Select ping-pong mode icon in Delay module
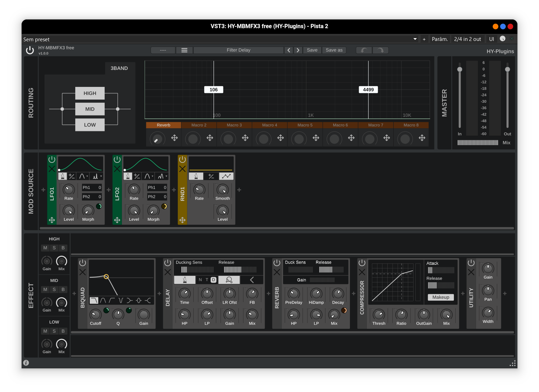539x392 pixels. [x=229, y=280]
